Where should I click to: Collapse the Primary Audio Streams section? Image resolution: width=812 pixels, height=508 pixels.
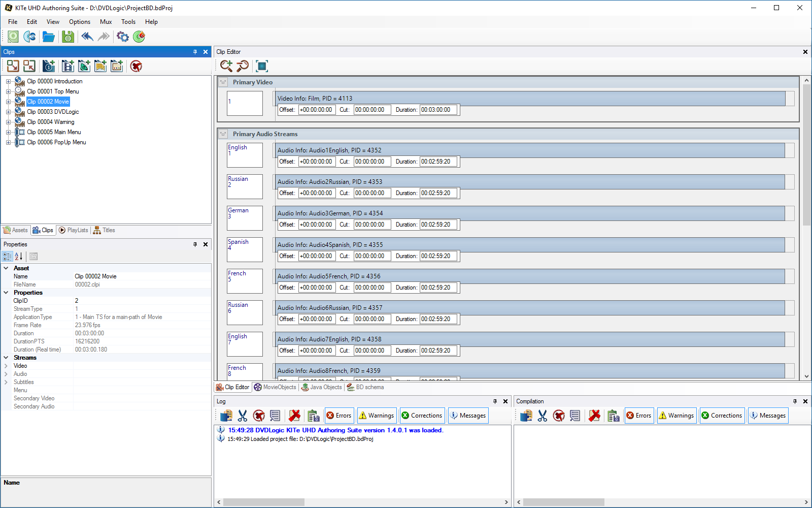[x=223, y=134]
